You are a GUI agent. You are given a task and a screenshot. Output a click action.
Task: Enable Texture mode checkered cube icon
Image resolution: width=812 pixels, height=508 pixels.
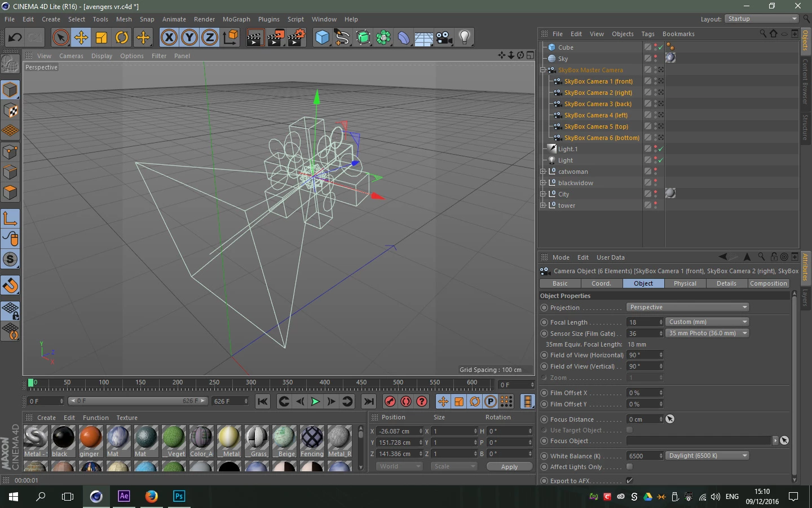(10, 111)
